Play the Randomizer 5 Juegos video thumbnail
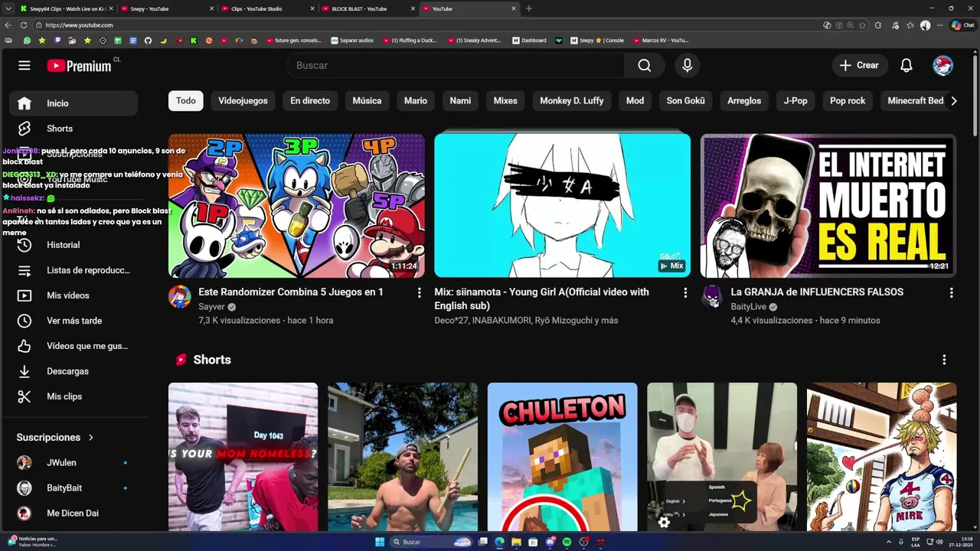Screen dimensions: 980x551 296,206
